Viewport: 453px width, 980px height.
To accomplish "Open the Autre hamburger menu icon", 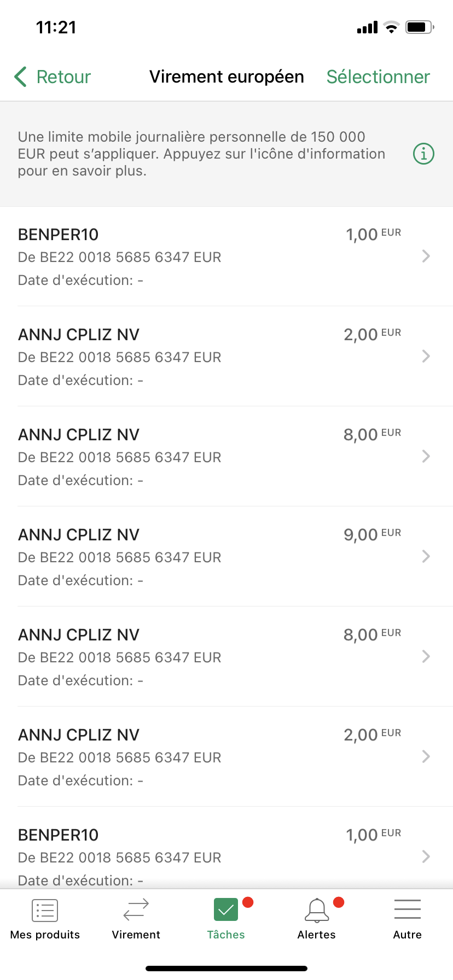I will (408, 909).
